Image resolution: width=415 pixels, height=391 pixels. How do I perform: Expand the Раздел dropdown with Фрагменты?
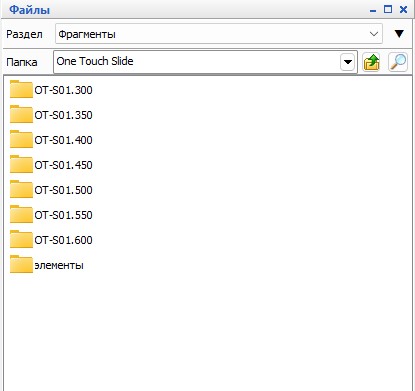click(219, 34)
